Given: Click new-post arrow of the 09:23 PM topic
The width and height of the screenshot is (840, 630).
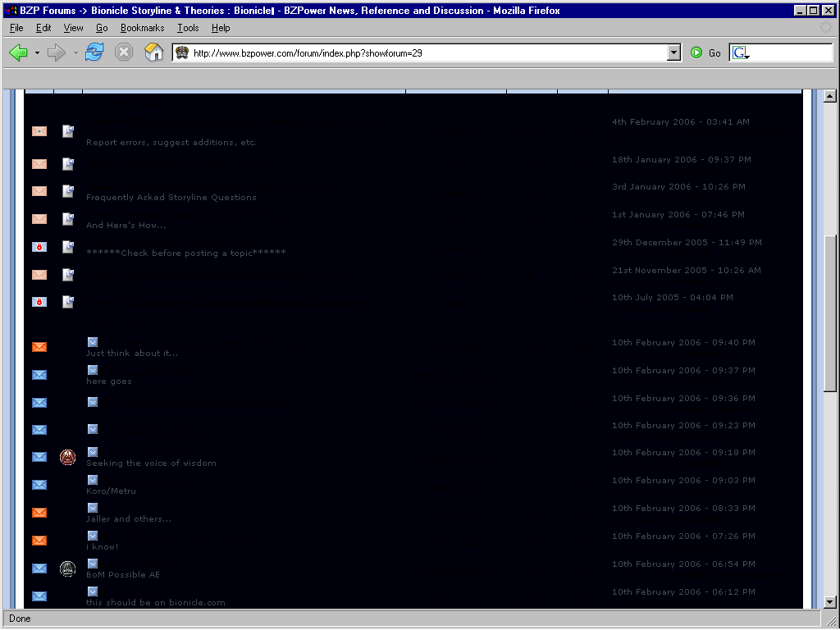Looking at the screenshot, I should (x=93, y=429).
